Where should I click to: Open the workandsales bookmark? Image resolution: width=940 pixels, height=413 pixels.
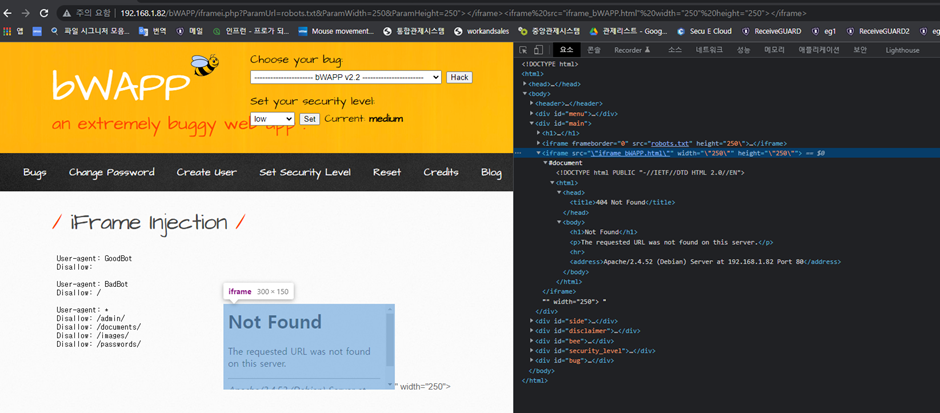coord(481,31)
